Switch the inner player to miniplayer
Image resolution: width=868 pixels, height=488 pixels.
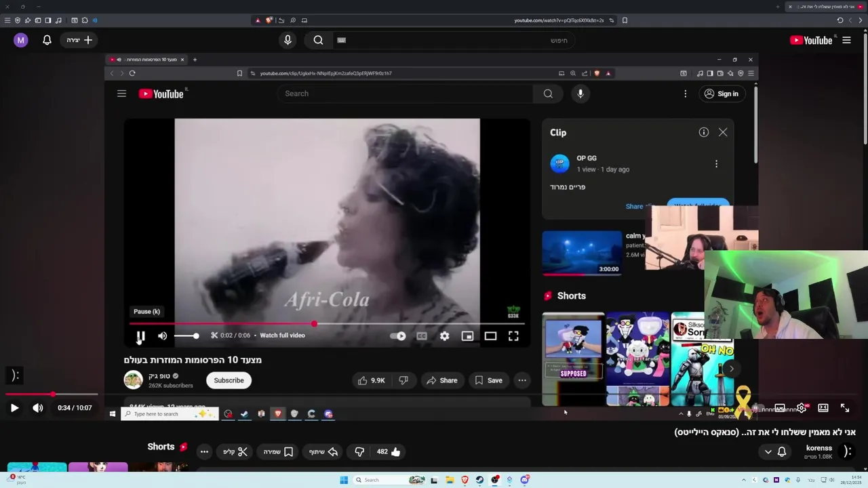pos(467,335)
